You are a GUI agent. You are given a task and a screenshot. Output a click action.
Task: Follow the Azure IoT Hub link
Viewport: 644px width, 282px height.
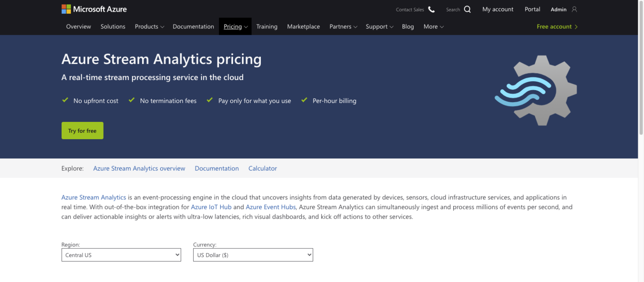click(211, 207)
